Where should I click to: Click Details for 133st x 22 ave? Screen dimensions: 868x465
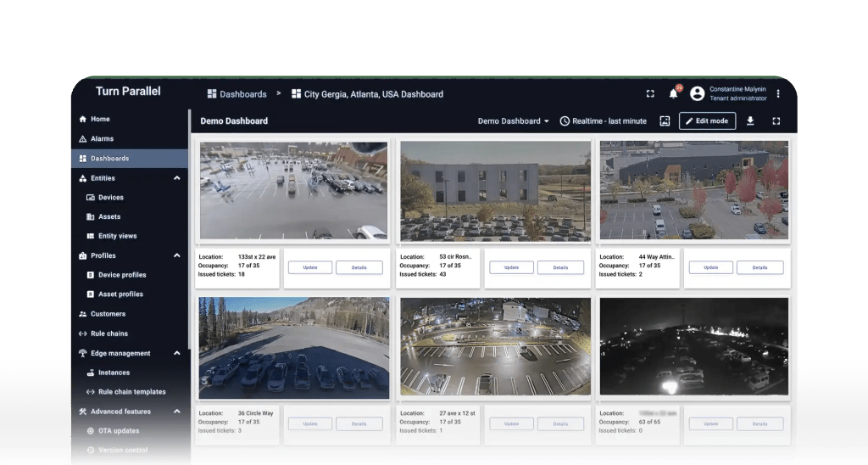359,267
